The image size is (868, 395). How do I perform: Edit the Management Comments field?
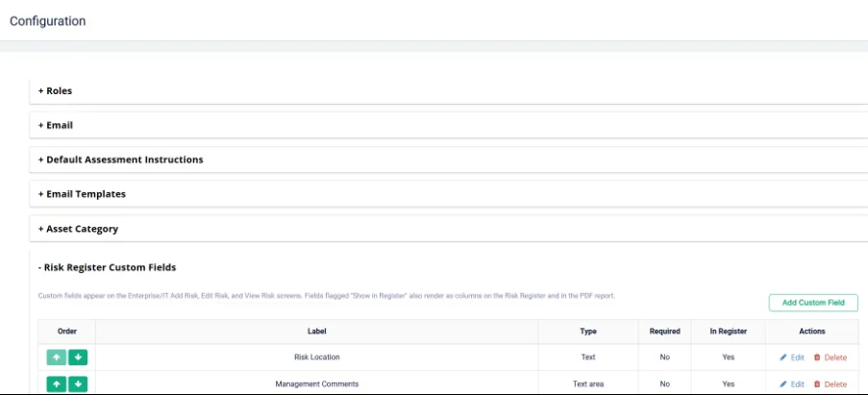point(792,383)
